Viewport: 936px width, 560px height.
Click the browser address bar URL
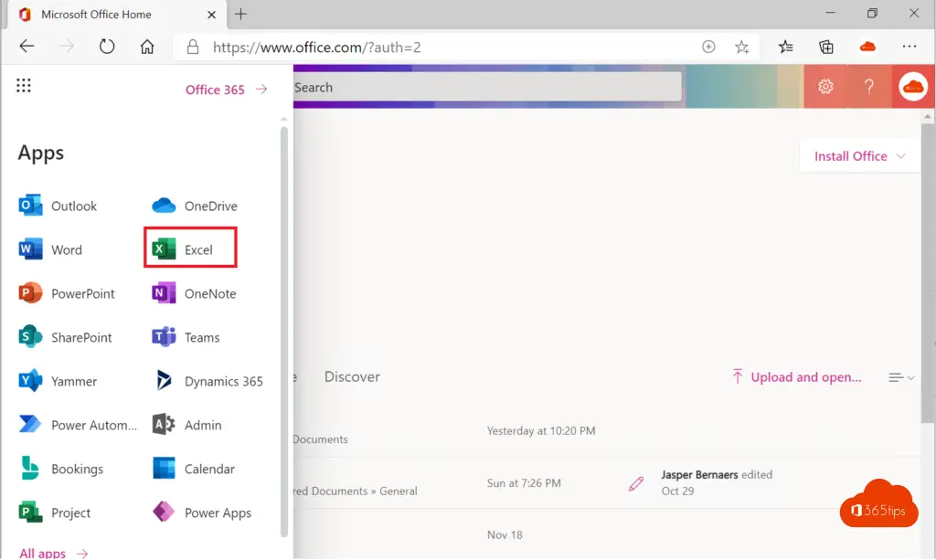coord(316,48)
